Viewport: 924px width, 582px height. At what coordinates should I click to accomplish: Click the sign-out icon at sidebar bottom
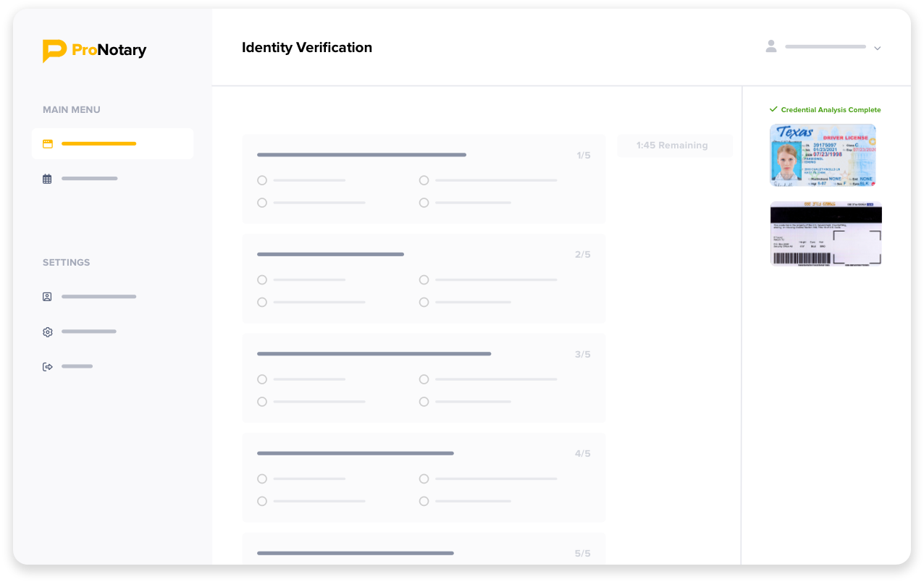pos(47,366)
